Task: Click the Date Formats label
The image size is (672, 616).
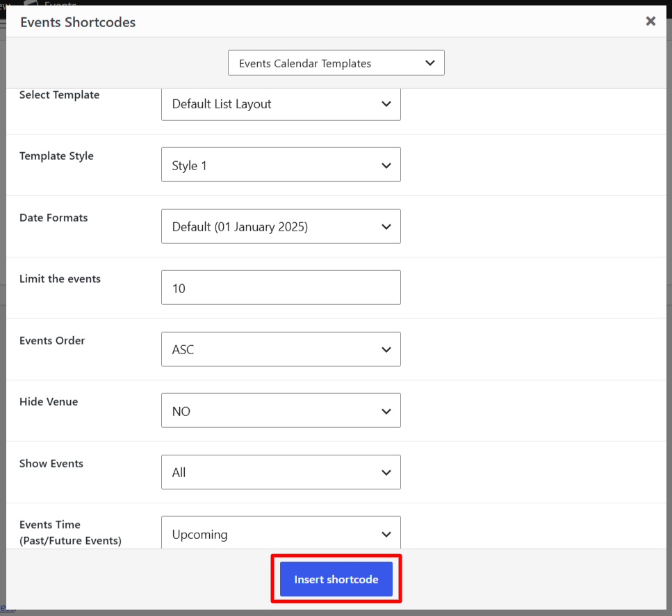Action: pos(54,217)
